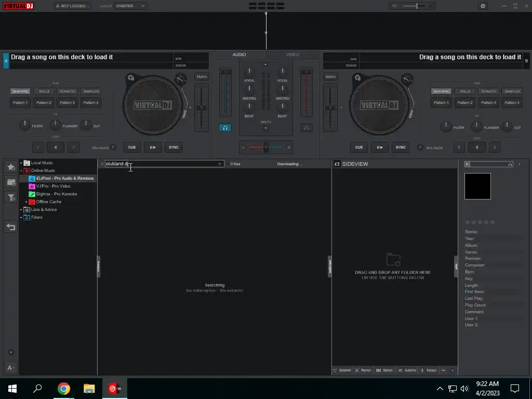This screenshot has height=399, width=532.
Task: Click the Mix FX icon in the mixer
Action: pyautogui.click(x=265, y=128)
